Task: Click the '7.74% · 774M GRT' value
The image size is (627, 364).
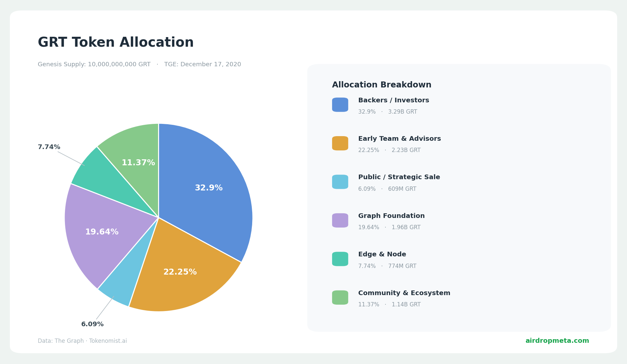Action: (x=387, y=266)
